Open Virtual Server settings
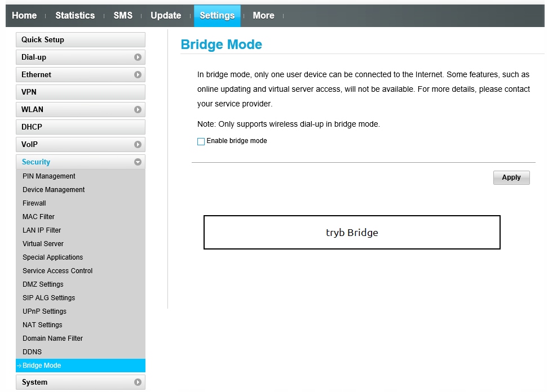The width and height of the screenshot is (548, 392). coord(43,244)
